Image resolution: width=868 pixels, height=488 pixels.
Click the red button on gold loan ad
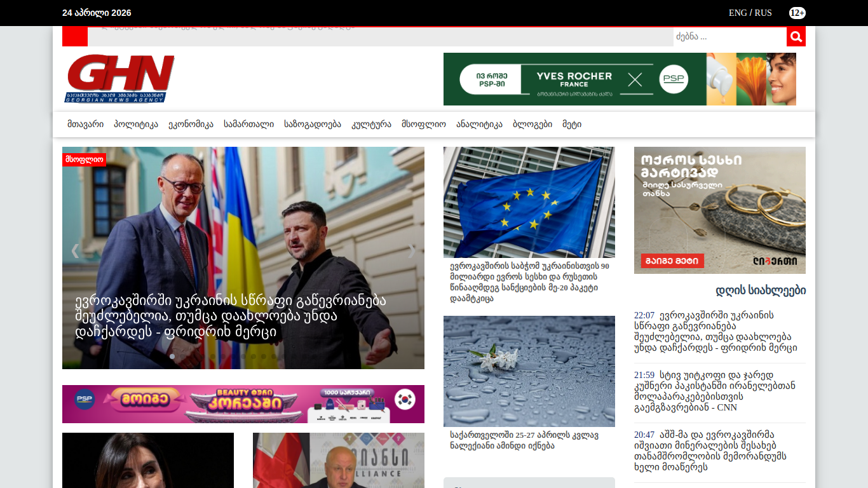(672, 261)
